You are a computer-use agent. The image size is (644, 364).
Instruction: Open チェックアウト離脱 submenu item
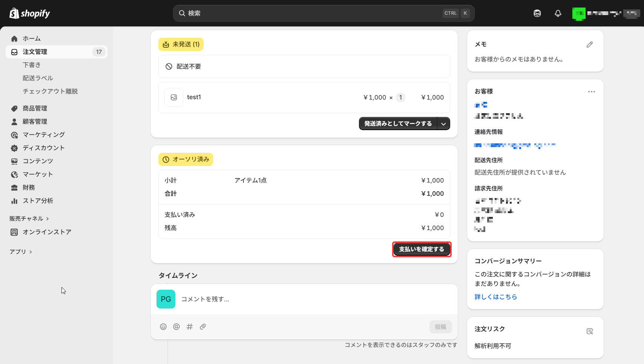pyautogui.click(x=50, y=91)
